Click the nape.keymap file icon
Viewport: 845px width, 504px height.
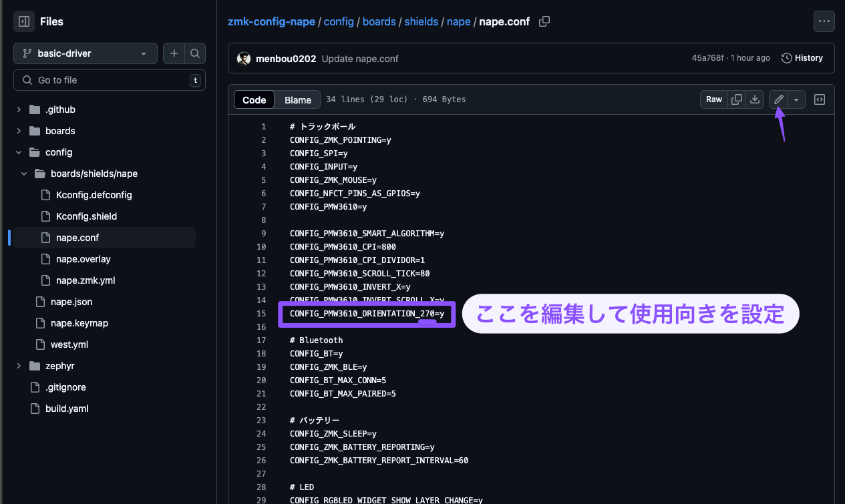point(40,323)
